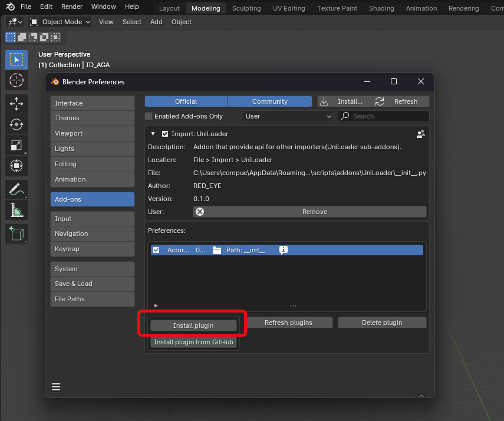504x421 pixels.
Task: Open the File menu
Action: tap(26, 6)
